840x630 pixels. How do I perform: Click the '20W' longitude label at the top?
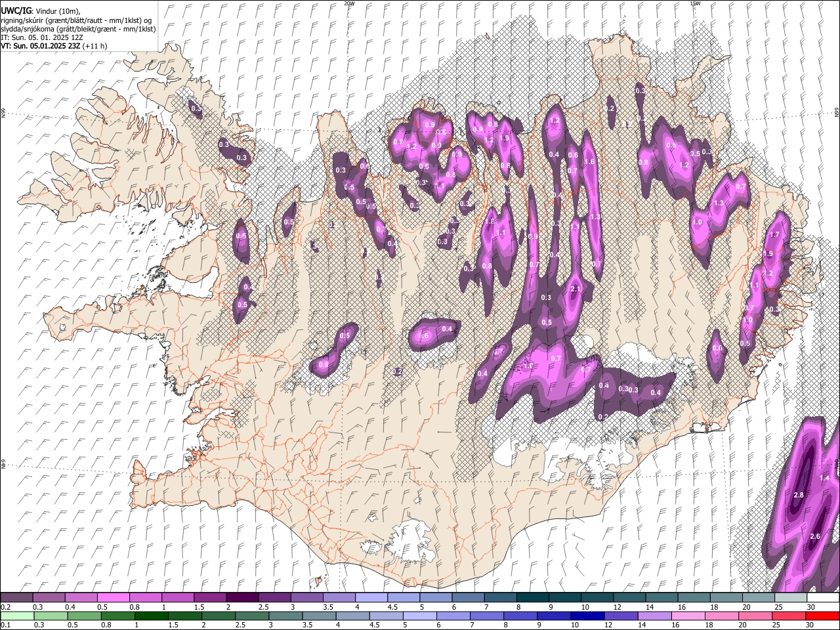[x=348, y=3]
